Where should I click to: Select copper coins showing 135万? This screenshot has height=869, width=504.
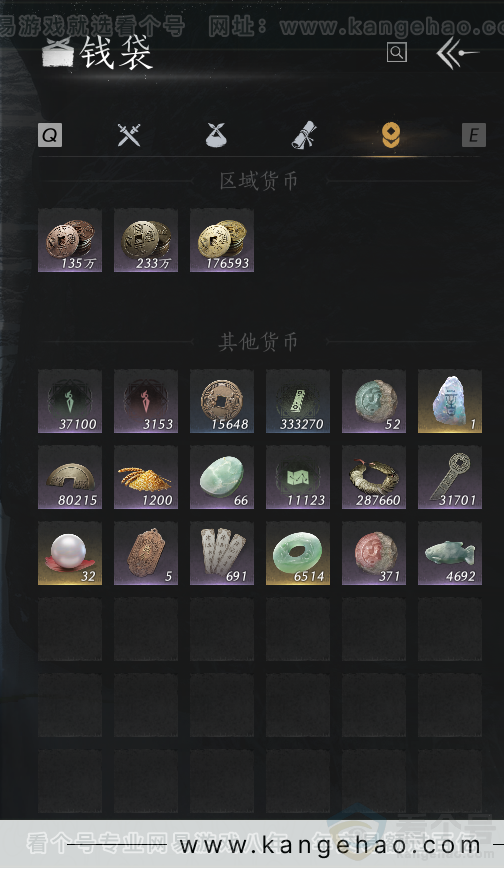(x=70, y=241)
